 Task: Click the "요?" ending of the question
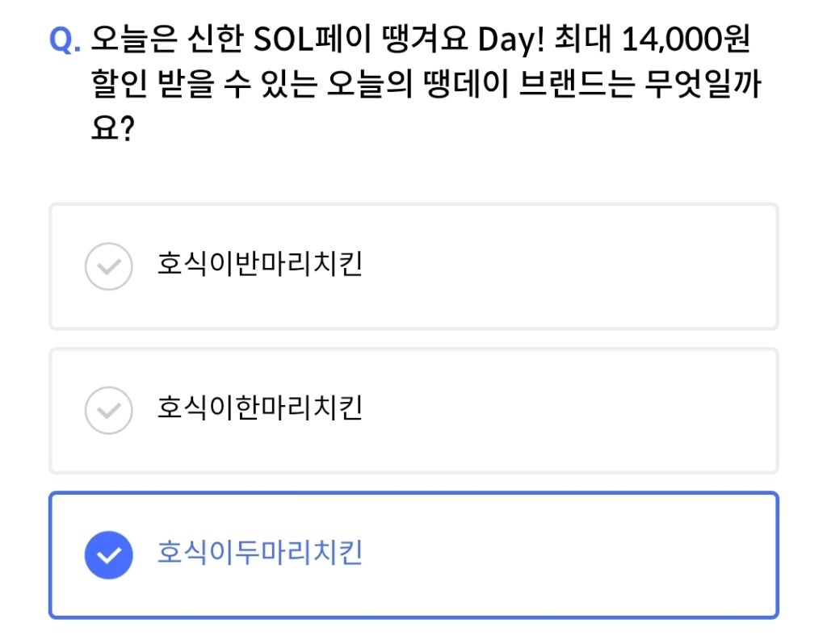click(x=111, y=130)
